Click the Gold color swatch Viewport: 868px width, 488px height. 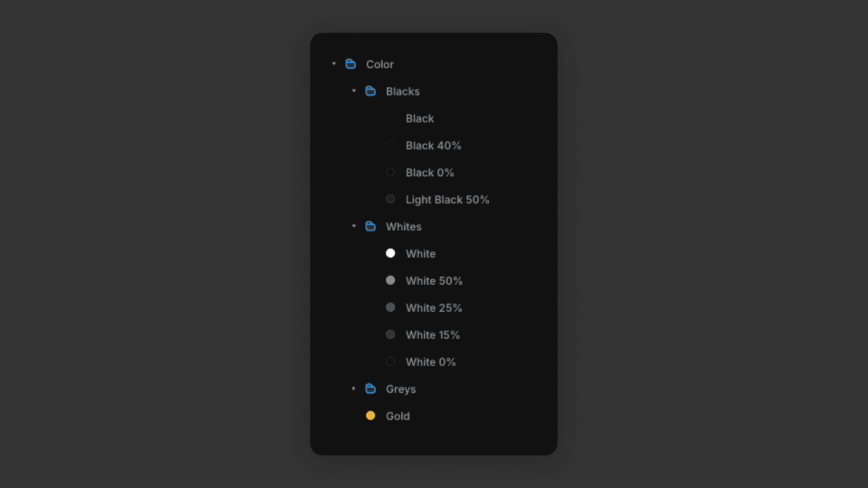pos(371,416)
